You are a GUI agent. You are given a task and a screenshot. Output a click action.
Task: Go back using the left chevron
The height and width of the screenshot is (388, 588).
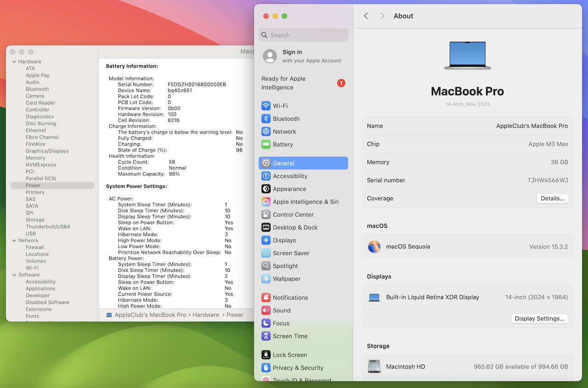366,16
